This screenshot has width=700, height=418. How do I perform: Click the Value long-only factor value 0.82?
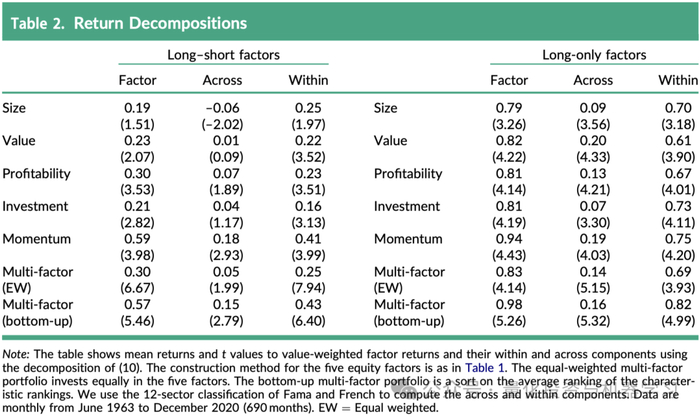point(507,141)
